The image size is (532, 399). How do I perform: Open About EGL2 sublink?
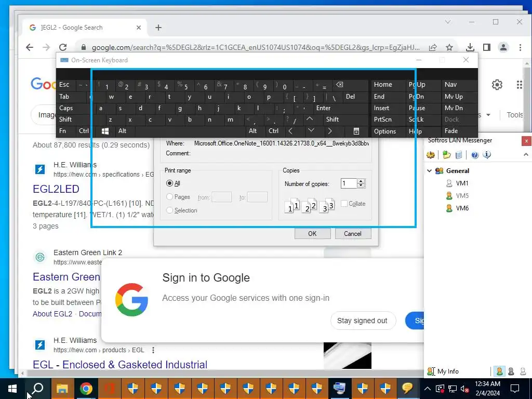point(52,314)
